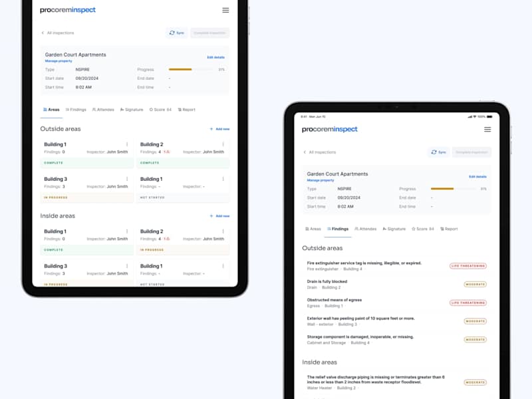This screenshot has width=532, height=399.
Task: Tap Wi-Fi icon in right tablet status bar
Action: click(475, 117)
